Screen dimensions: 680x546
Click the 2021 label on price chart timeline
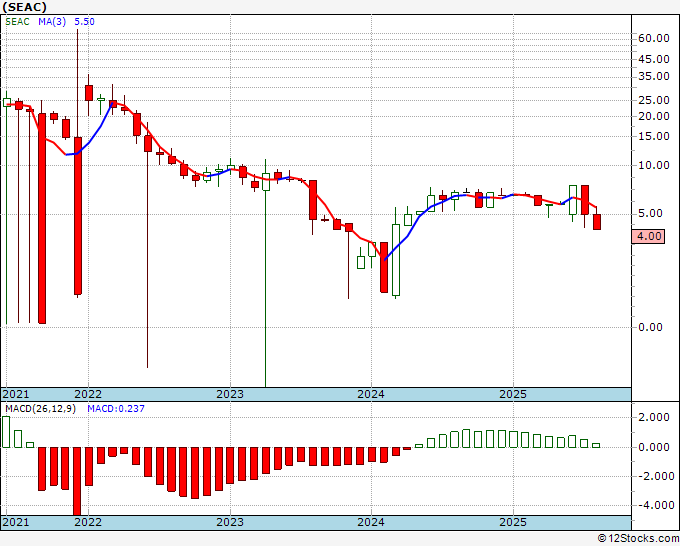pos(16,394)
